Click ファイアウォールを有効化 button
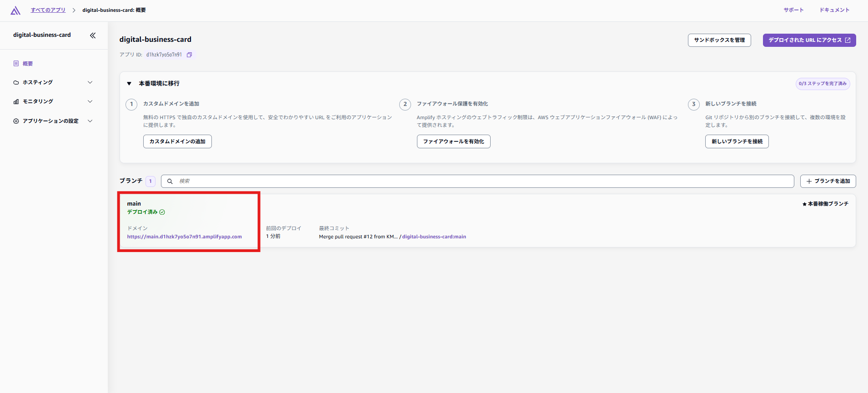Screen dimensions: 868x393 pyautogui.click(x=454, y=141)
